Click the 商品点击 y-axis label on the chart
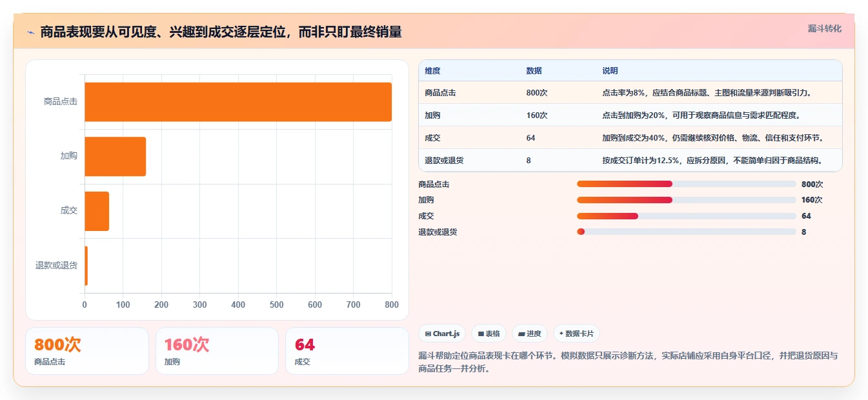 point(61,102)
